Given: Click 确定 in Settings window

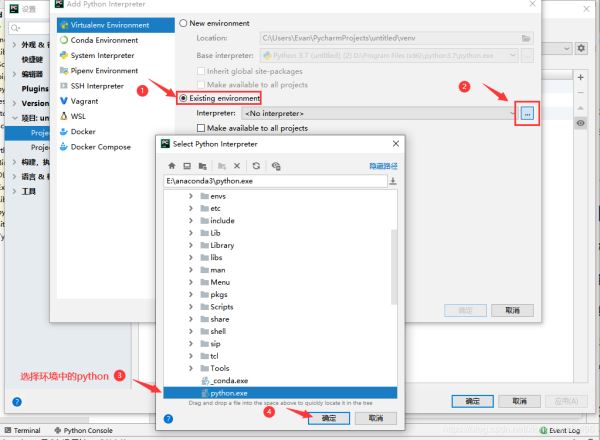Looking at the screenshot, I should coord(473,401).
